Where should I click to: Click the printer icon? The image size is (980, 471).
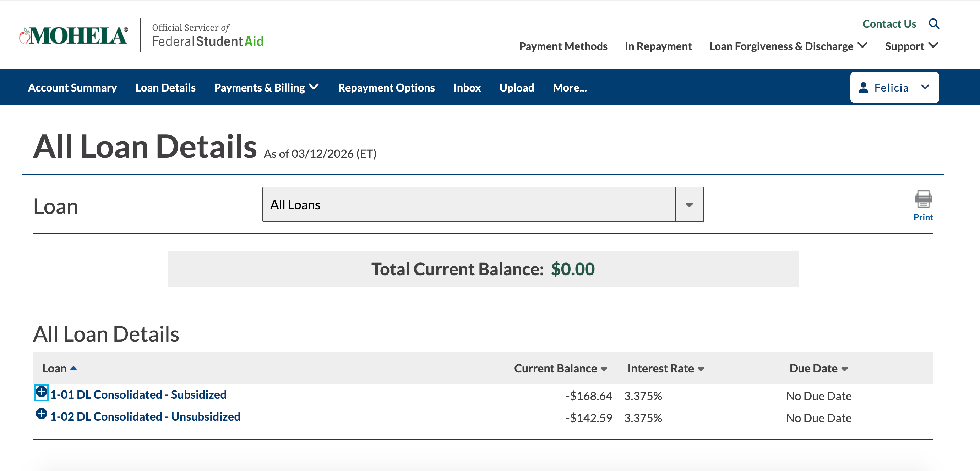point(923,199)
